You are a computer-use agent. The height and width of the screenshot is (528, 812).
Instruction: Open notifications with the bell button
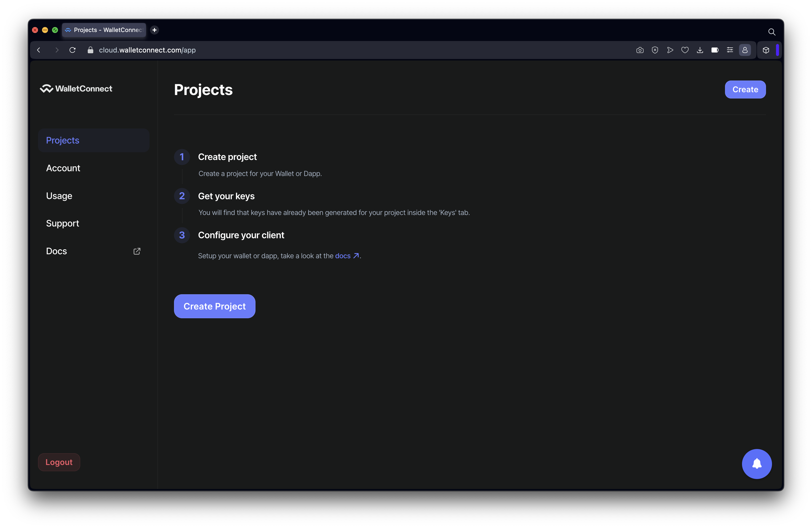757,464
